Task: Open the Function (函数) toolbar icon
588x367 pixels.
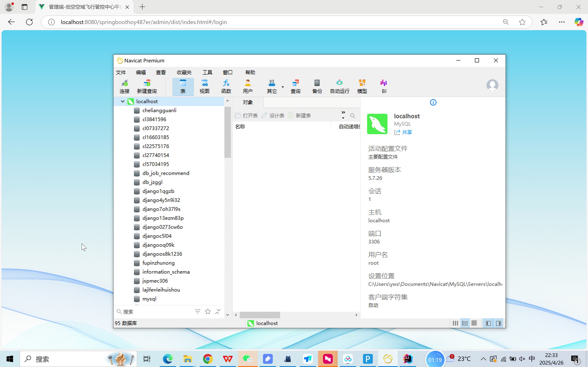Action: pos(226,86)
